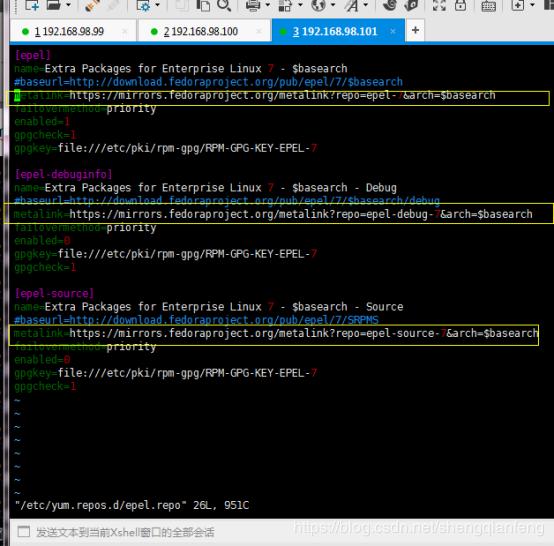The width and height of the screenshot is (554, 546).
Task: Expand the New Tab toolbar dropdown arrow
Action: (x=532, y=5)
